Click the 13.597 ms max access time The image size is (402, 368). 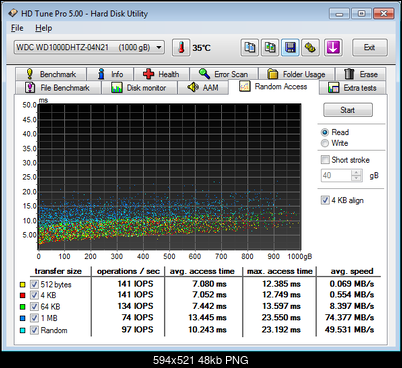281,306
